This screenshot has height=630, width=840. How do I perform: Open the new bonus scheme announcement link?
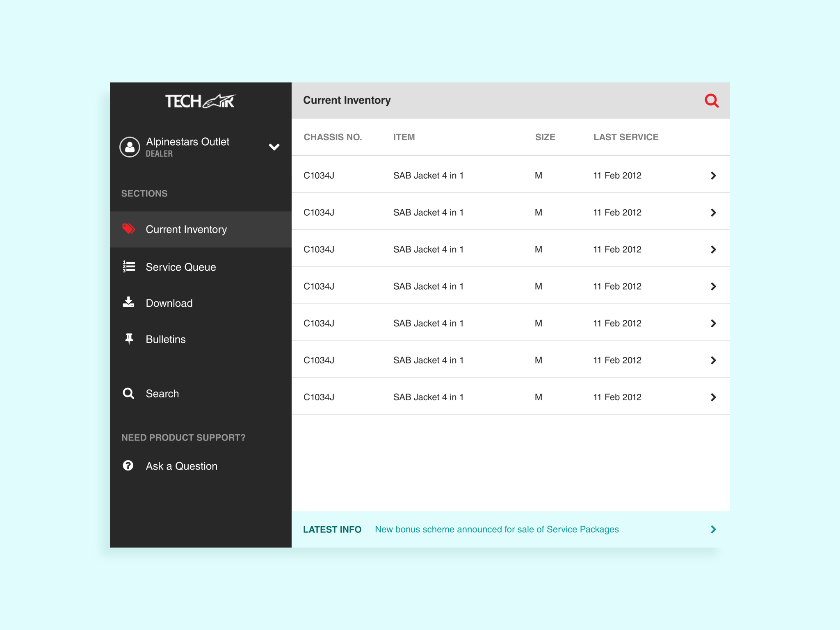[x=496, y=529]
